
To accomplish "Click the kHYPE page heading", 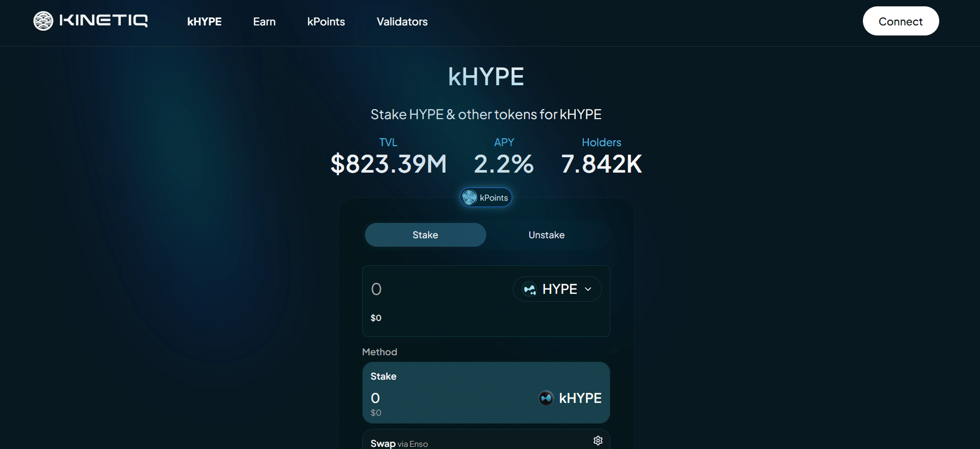I will click(x=486, y=77).
